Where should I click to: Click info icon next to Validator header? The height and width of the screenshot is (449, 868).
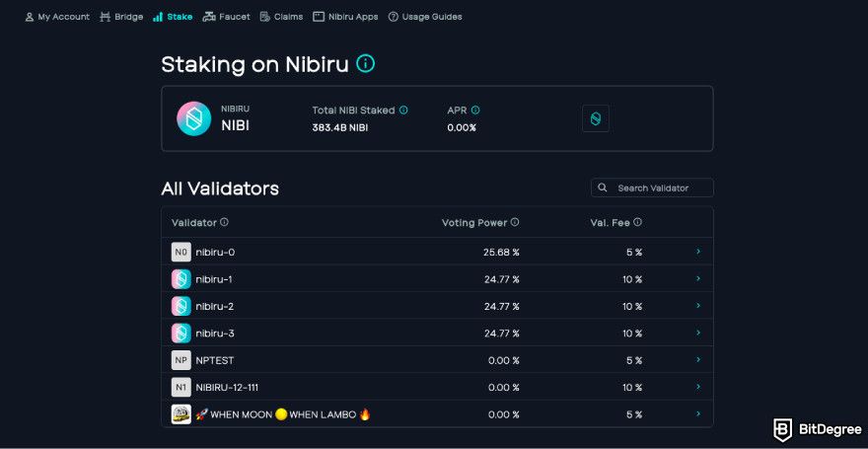224,222
